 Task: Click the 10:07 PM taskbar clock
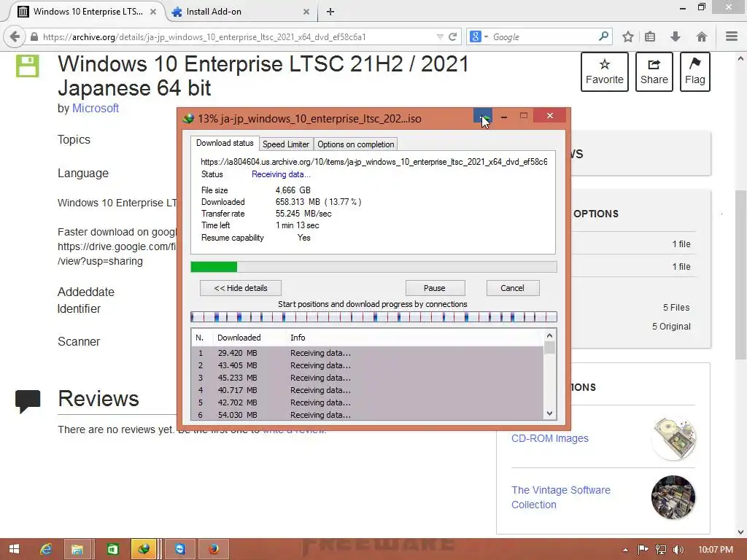point(715,550)
